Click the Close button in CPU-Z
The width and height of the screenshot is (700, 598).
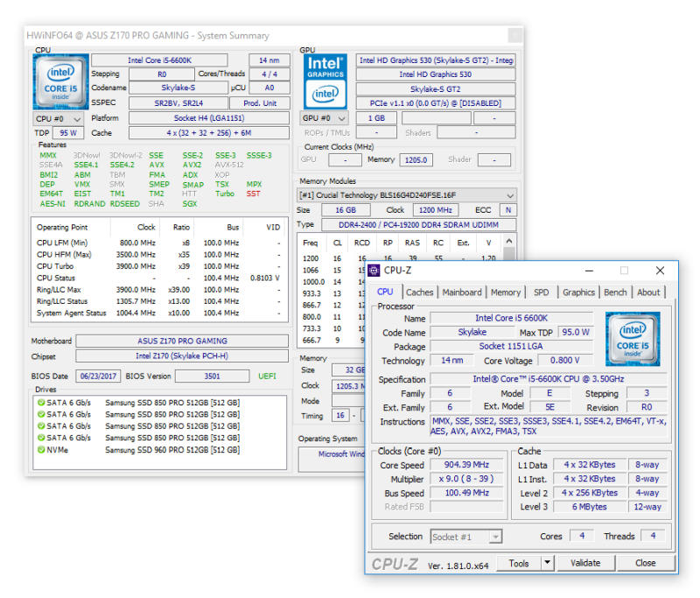[646, 563]
